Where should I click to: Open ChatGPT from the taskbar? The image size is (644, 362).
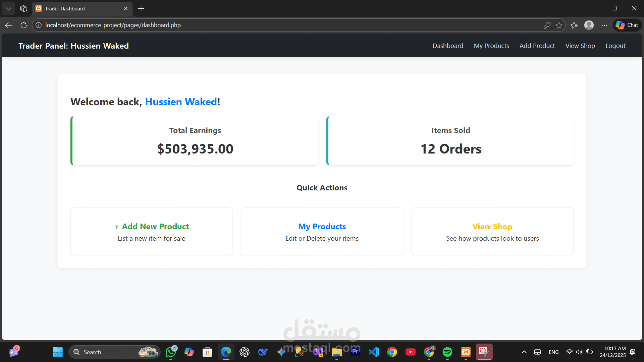(x=245, y=352)
